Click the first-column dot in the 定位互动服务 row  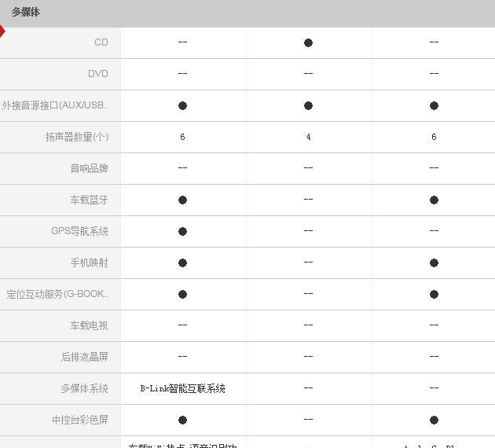click(182, 295)
